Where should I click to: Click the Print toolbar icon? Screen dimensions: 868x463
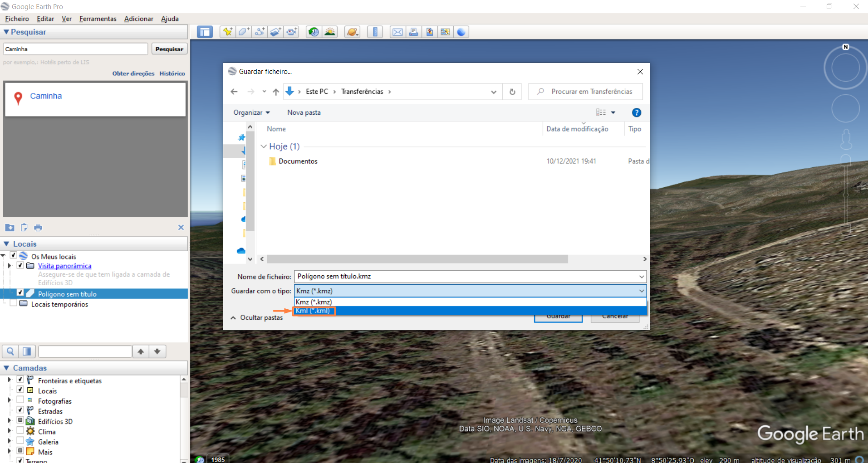(413, 32)
